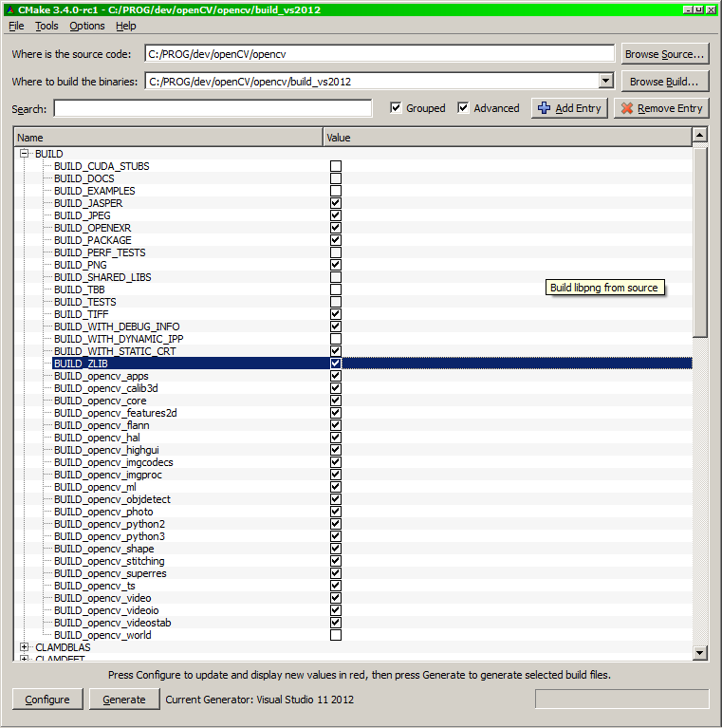Enable BUILD_opencv_world checkbox
This screenshot has height=728, width=722.
[336, 635]
